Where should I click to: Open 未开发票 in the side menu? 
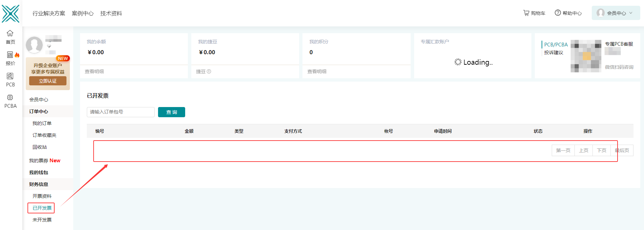pyautogui.click(x=42, y=220)
